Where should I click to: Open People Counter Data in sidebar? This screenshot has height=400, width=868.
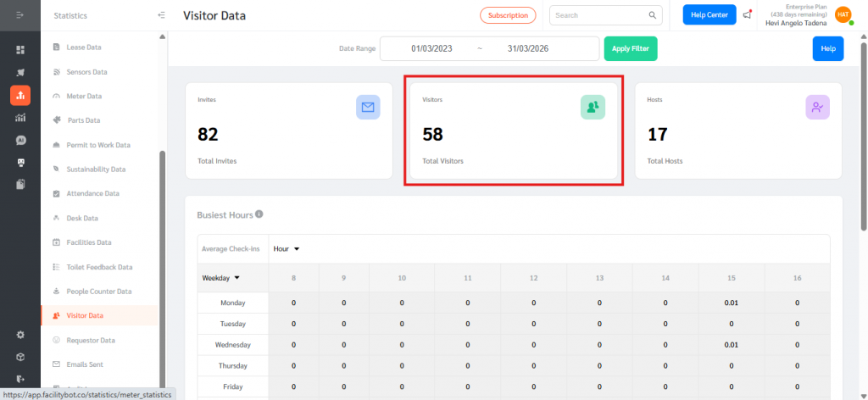(x=98, y=292)
